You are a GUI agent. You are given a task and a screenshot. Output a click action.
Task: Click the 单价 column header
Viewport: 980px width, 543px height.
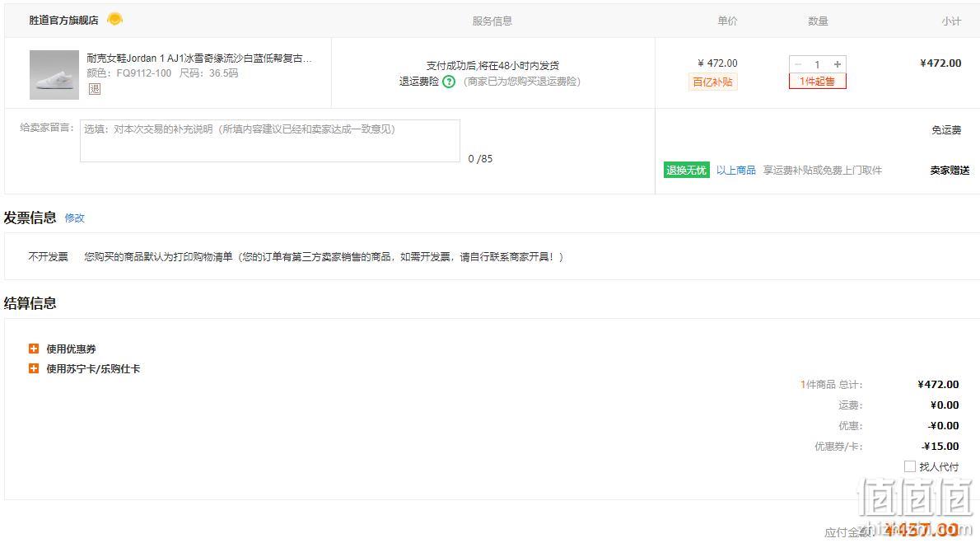pos(727,21)
